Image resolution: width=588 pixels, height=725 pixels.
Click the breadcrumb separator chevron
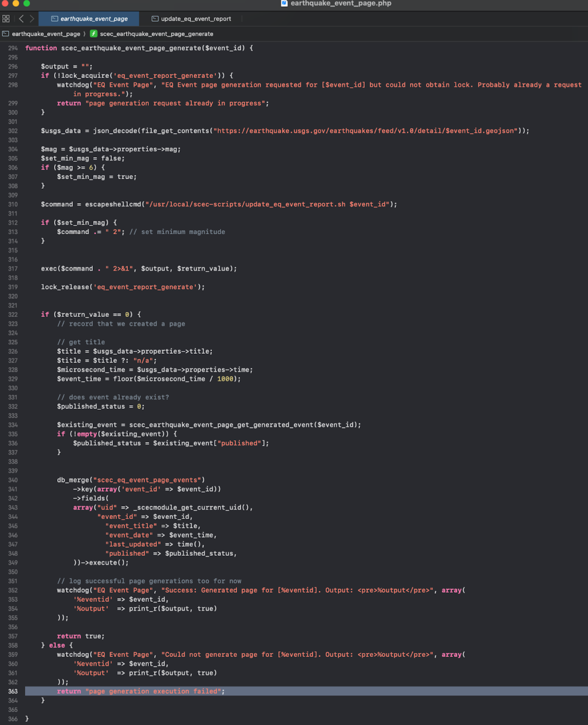[x=85, y=34]
